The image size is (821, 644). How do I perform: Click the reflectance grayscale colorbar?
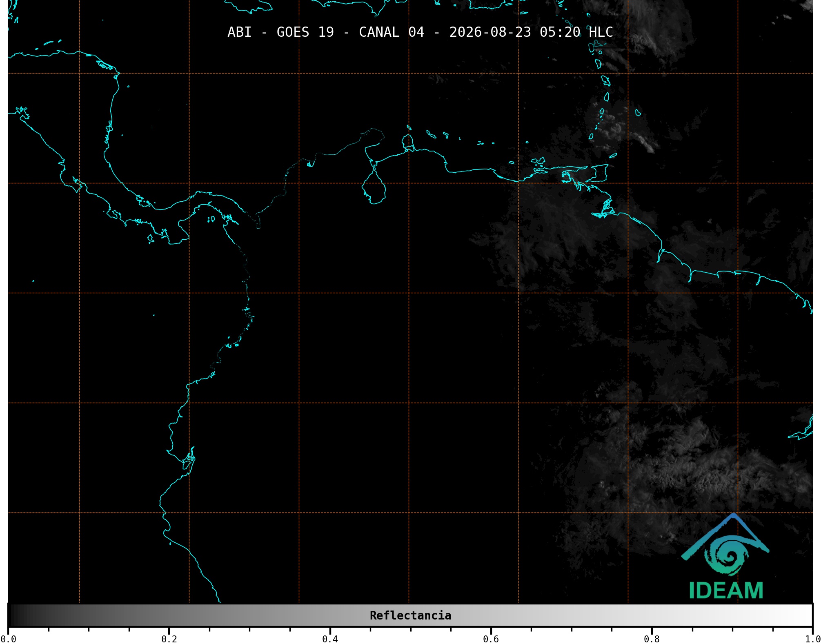pos(410,615)
